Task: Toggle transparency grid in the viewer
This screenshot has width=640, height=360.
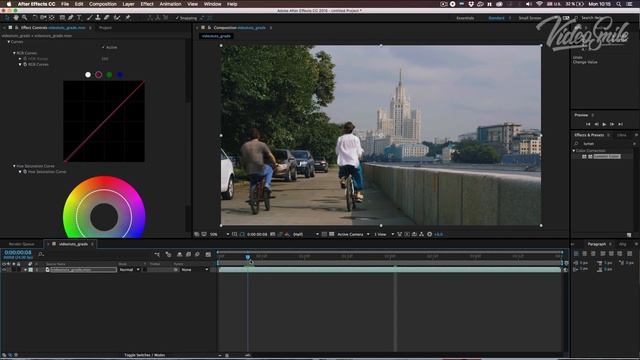Action: tap(331, 234)
